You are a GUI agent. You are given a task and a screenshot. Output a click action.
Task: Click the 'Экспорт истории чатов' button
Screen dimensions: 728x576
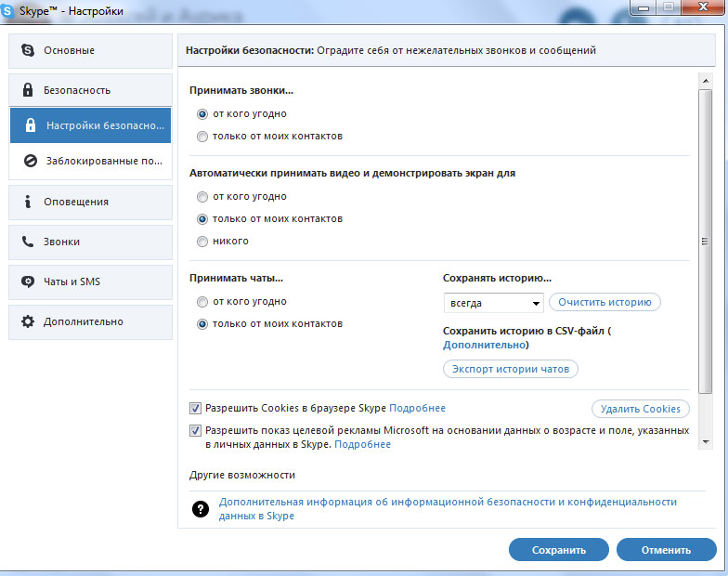click(x=511, y=369)
